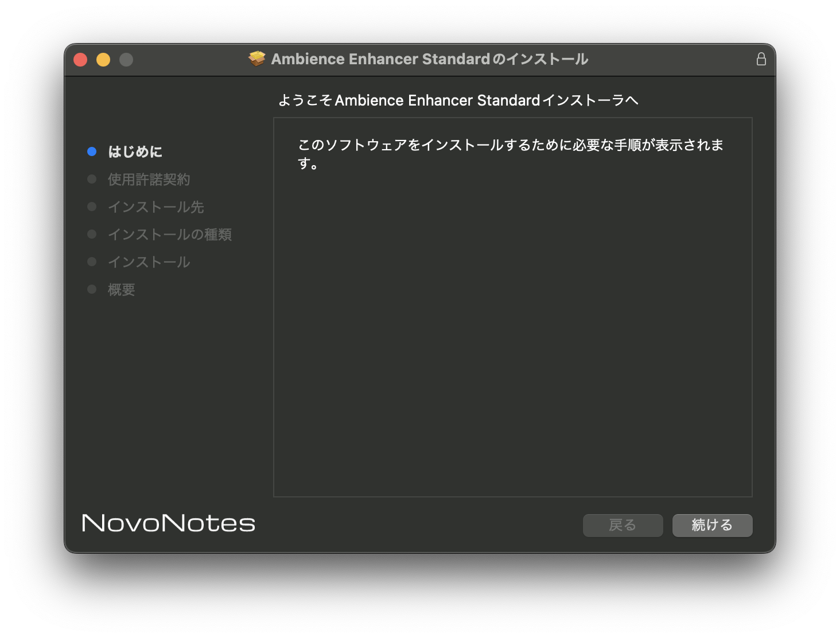The height and width of the screenshot is (638, 840).
Task: Select the インストール先 step
Action: [155, 207]
